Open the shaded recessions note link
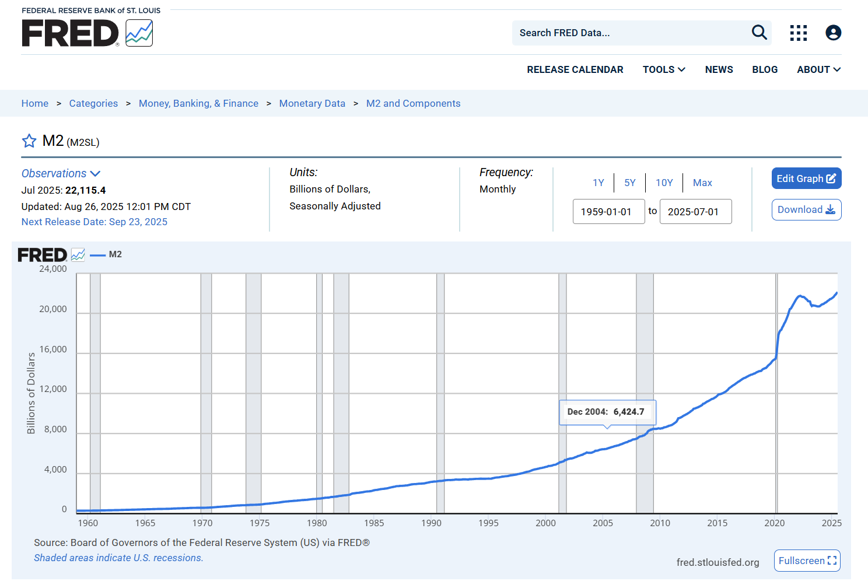The height and width of the screenshot is (588, 868). [x=118, y=558]
